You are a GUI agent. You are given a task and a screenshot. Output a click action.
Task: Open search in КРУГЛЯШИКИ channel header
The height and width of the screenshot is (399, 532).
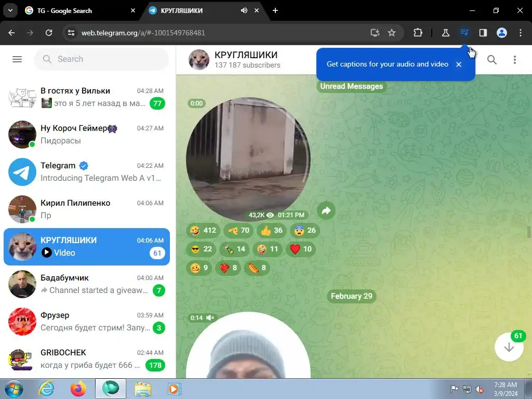pyautogui.click(x=492, y=60)
